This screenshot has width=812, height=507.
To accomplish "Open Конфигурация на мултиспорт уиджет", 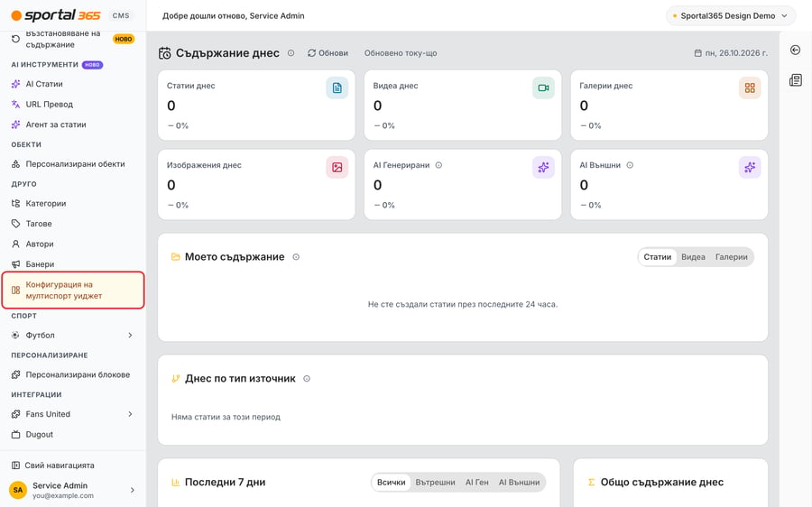I will pos(73,290).
